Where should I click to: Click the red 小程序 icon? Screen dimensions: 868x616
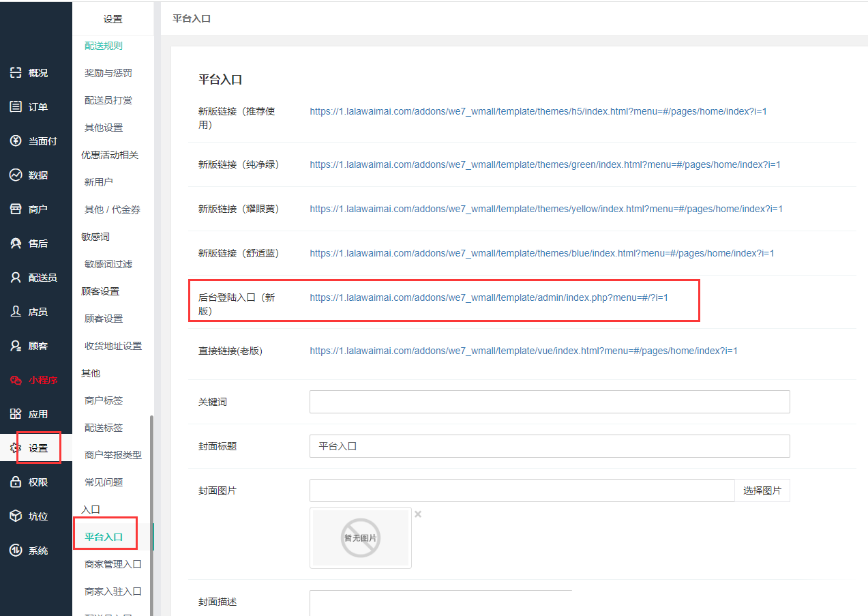click(x=16, y=380)
